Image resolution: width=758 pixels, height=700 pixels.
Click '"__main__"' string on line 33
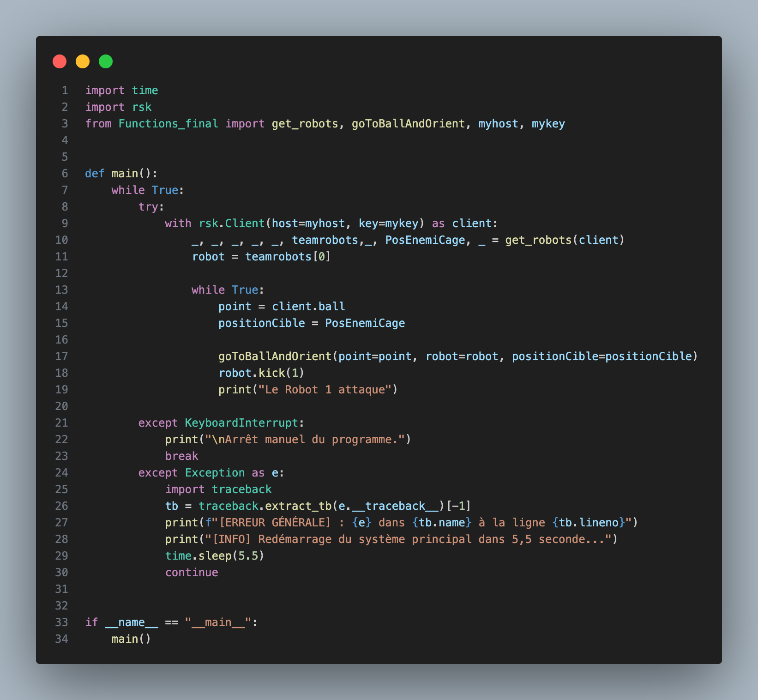click(x=218, y=622)
